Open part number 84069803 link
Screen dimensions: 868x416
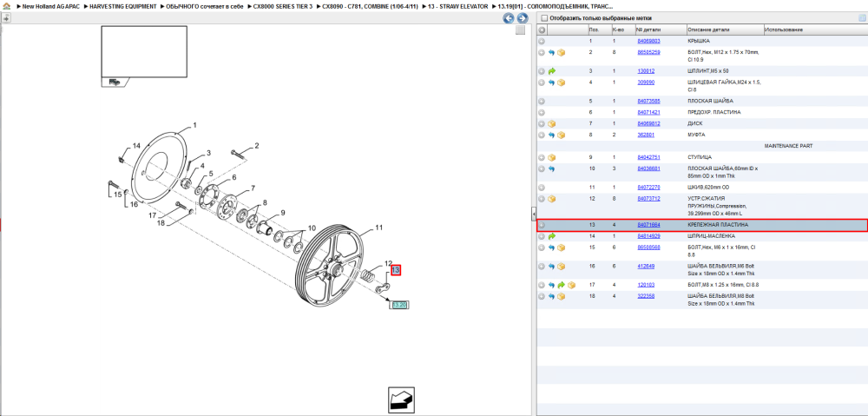pyautogui.click(x=648, y=41)
